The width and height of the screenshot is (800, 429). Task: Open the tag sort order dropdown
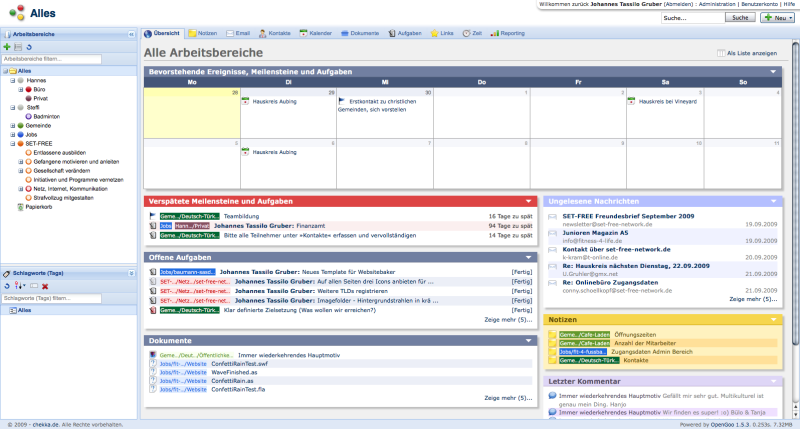tap(20, 286)
